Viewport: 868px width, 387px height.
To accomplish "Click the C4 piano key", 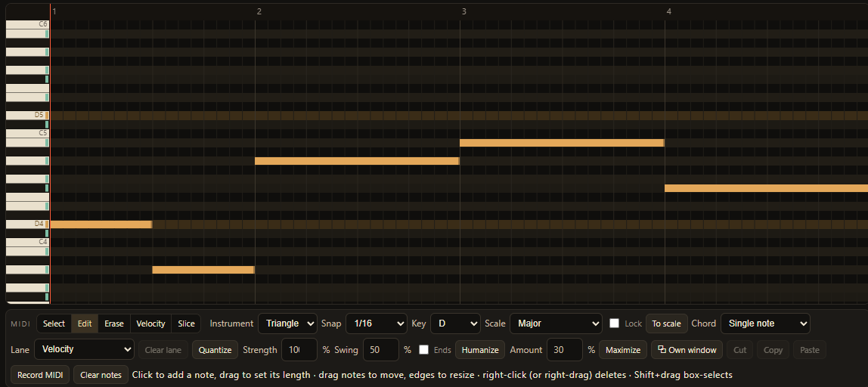I will click(27, 242).
